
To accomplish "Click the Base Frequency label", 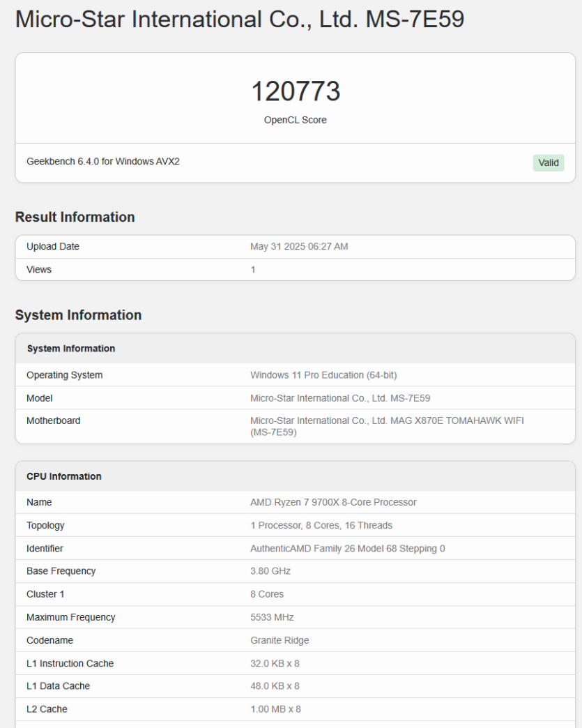I will pyautogui.click(x=61, y=571).
